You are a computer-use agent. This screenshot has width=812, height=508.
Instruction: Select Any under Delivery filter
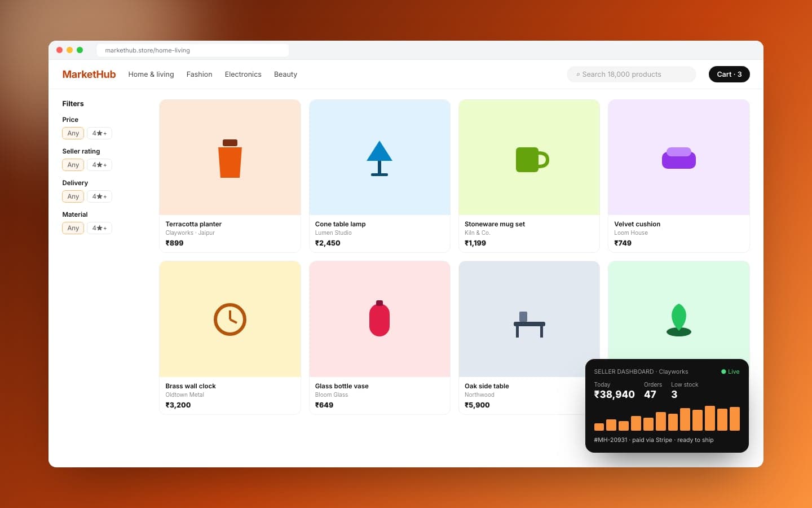pos(73,196)
